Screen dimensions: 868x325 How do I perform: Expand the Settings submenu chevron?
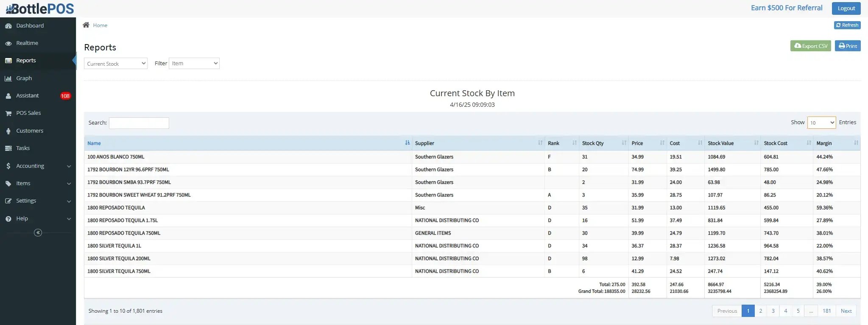pyautogui.click(x=69, y=201)
